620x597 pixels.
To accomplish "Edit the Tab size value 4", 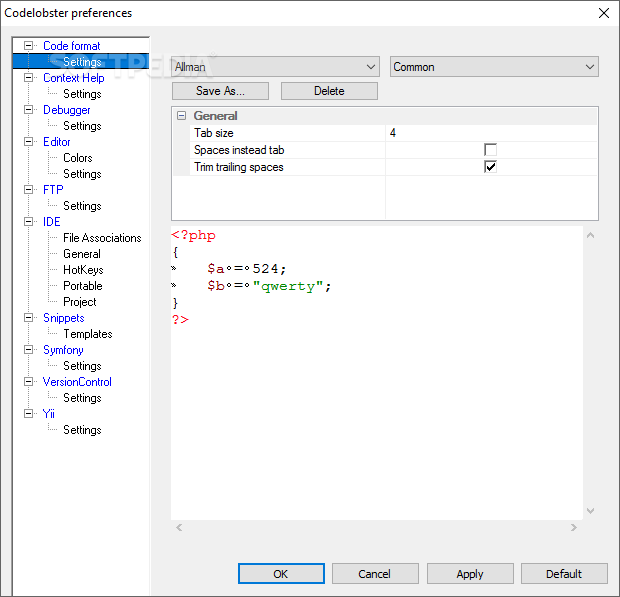I will (x=491, y=133).
